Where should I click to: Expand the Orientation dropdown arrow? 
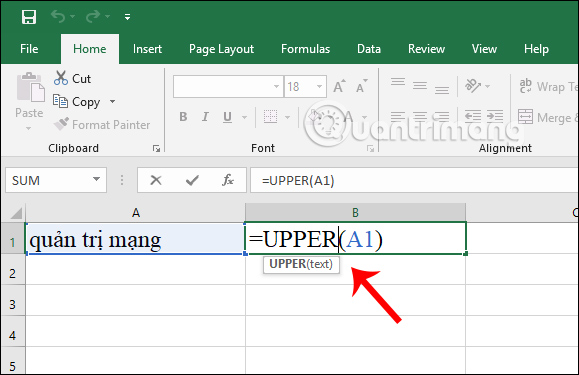[x=487, y=86]
